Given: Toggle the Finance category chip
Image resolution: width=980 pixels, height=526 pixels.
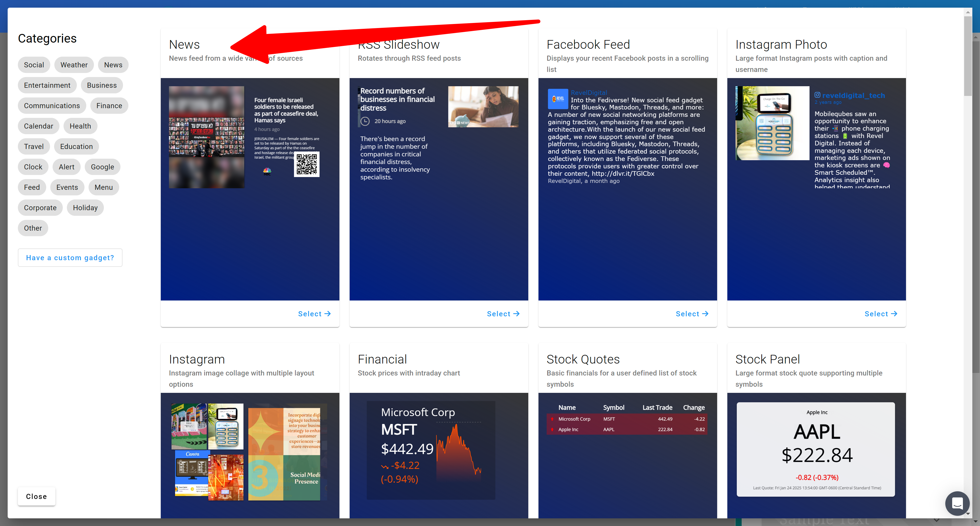Looking at the screenshot, I should click(109, 106).
